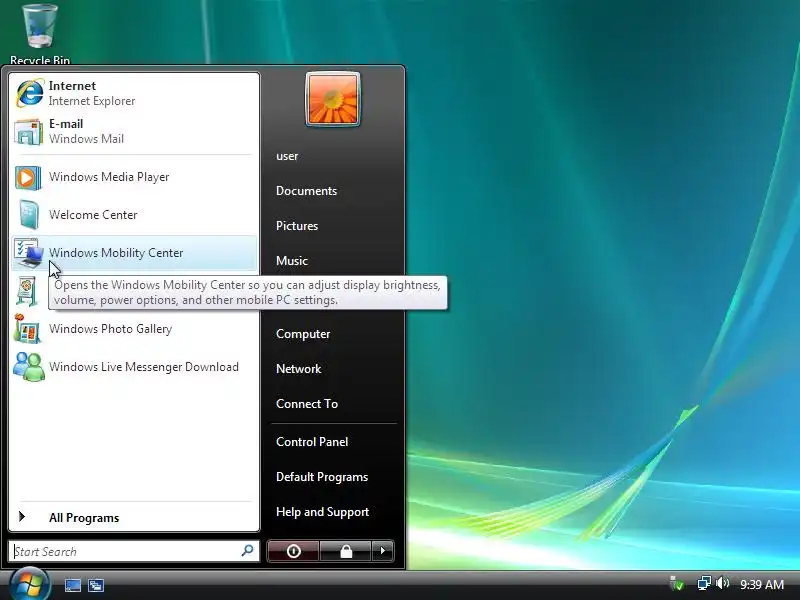
Task: Open Default Programs
Action: pos(321,477)
